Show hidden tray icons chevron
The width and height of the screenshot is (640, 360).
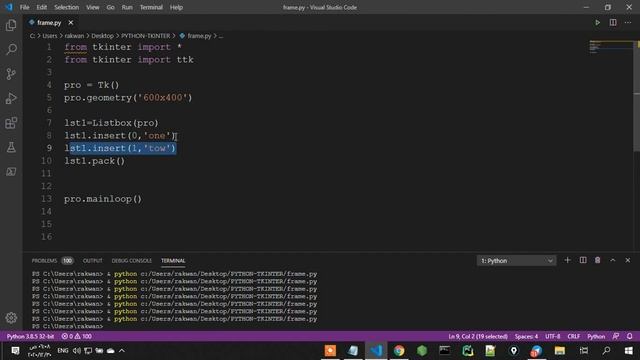[122, 351]
